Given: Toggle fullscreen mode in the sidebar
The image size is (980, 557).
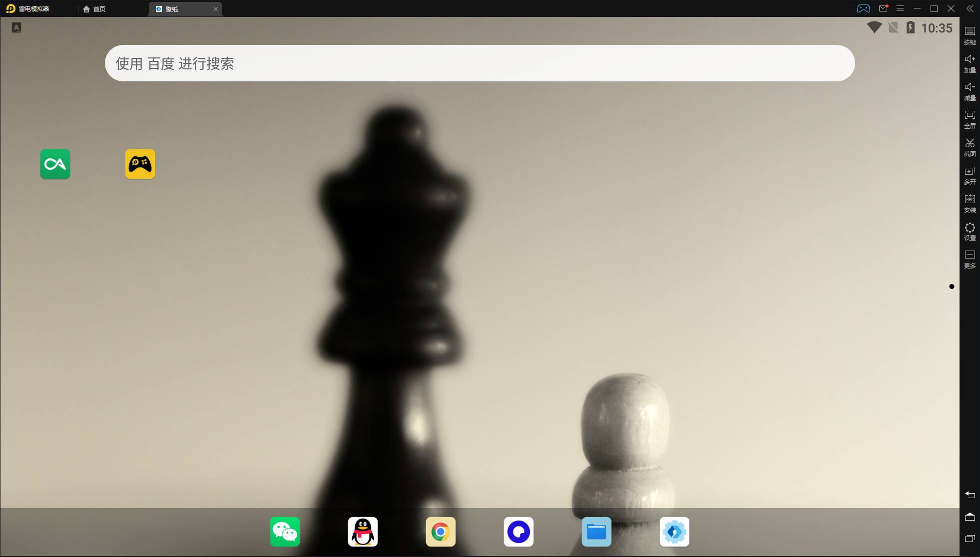Looking at the screenshot, I should (x=970, y=119).
